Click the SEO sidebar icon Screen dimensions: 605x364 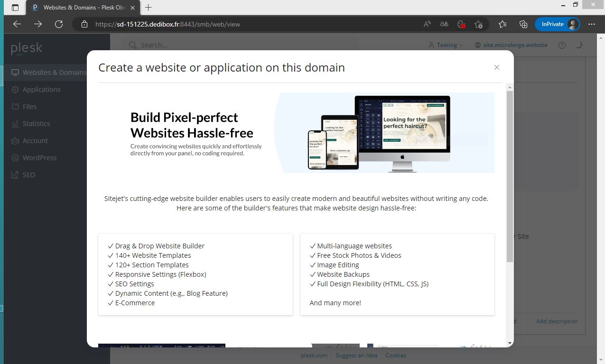[15, 175]
